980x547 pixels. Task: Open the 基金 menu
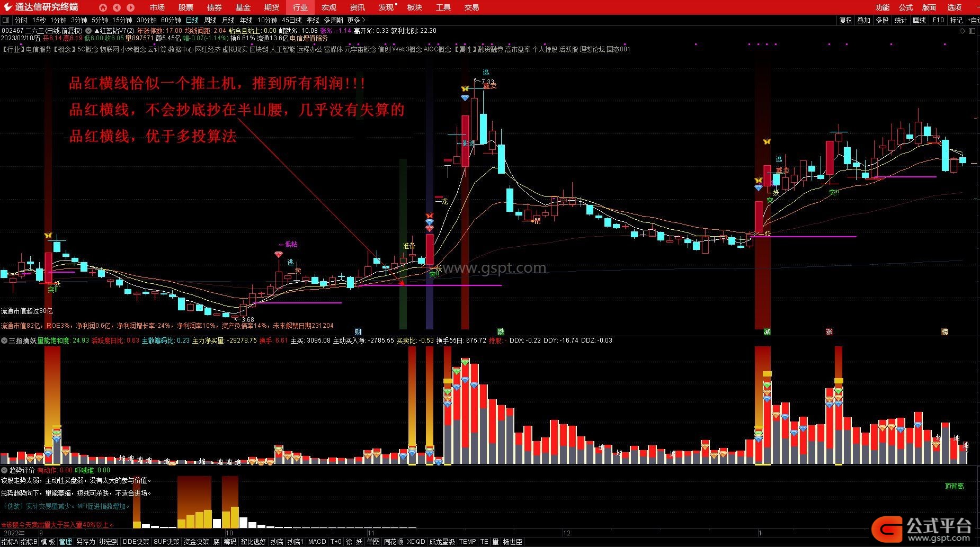tap(243, 7)
